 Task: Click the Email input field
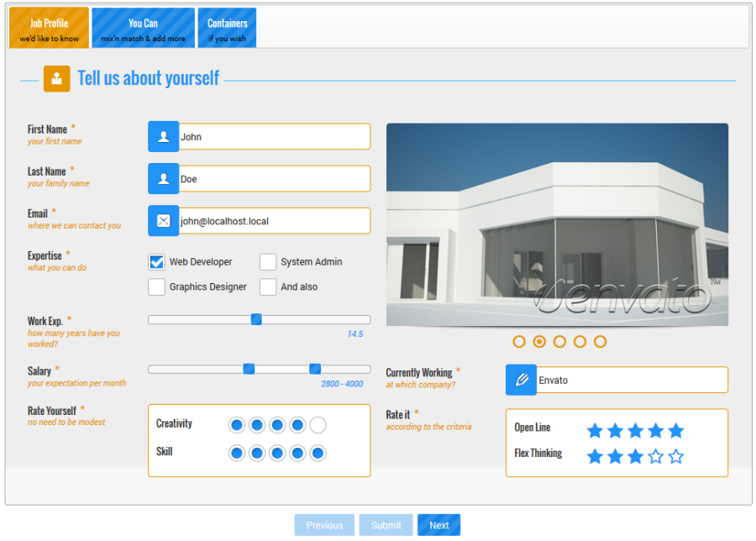click(x=273, y=221)
